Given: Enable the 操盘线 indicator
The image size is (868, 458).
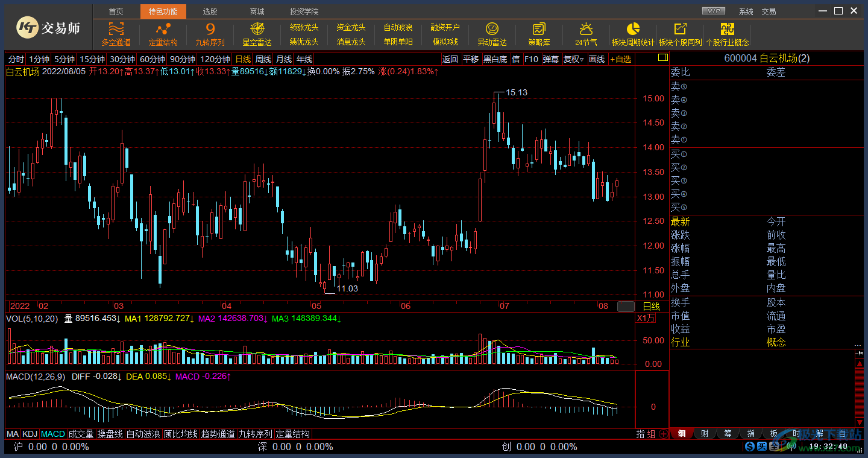Looking at the screenshot, I should (x=110, y=434).
